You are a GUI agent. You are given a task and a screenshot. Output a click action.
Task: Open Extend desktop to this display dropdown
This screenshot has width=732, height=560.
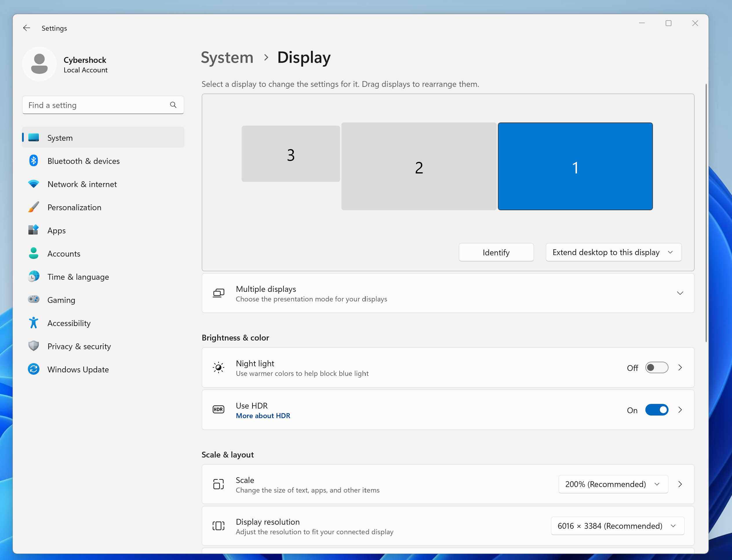pos(613,252)
